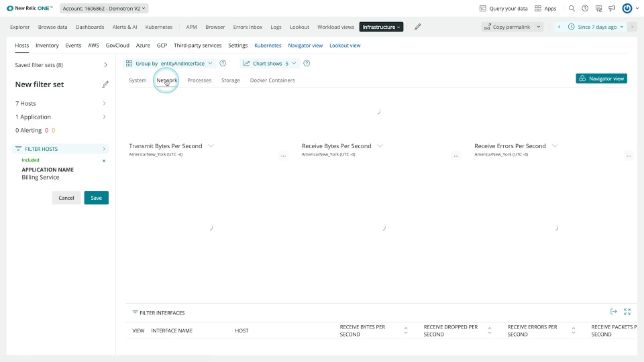Open the account selector dropdown
This screenshot has width=644, height=362.
(x=104, y=8)
